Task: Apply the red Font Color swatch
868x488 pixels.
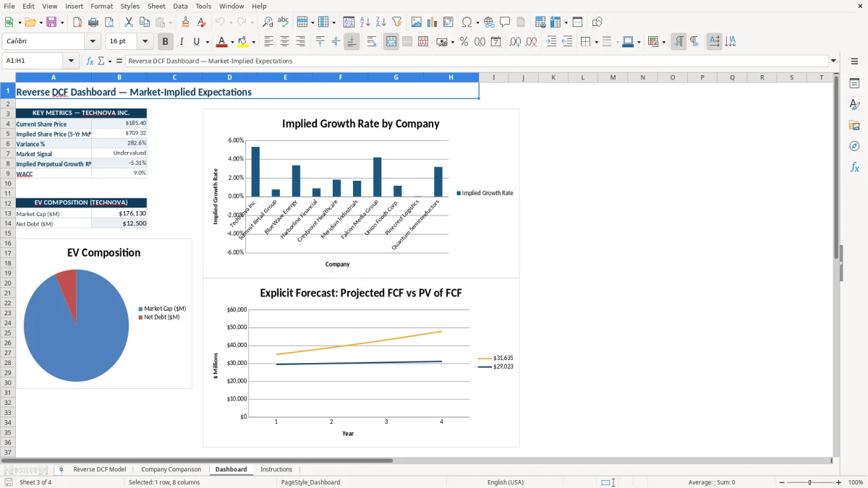Action: tap(222, 42)
